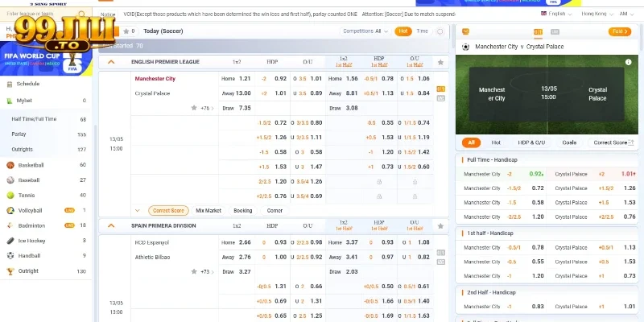Select the Basketball sport icon

pyautogui.click(x=10, y=165)
